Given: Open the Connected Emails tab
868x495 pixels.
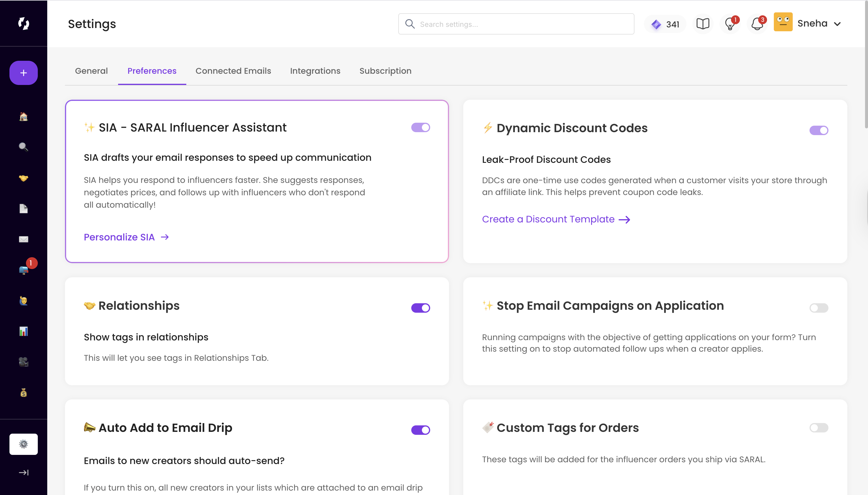Looking at the screenshot, I should [x=233, y=71].
